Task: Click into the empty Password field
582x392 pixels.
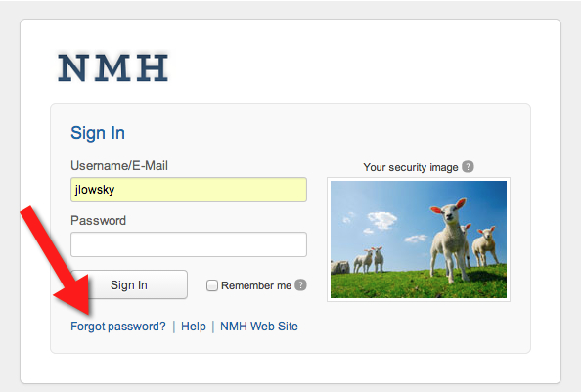Action: [189, 244]
